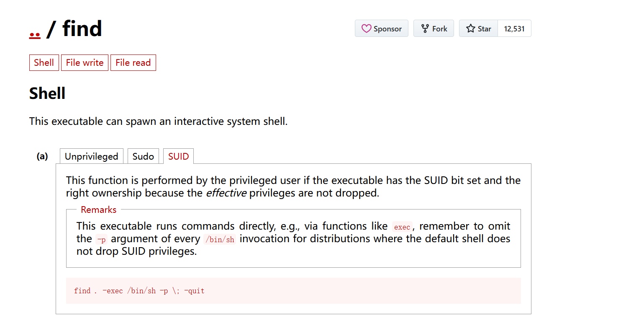Jump to the File write function tag
The width and height of the screenshot is (644, 331).
coord(85,63)
